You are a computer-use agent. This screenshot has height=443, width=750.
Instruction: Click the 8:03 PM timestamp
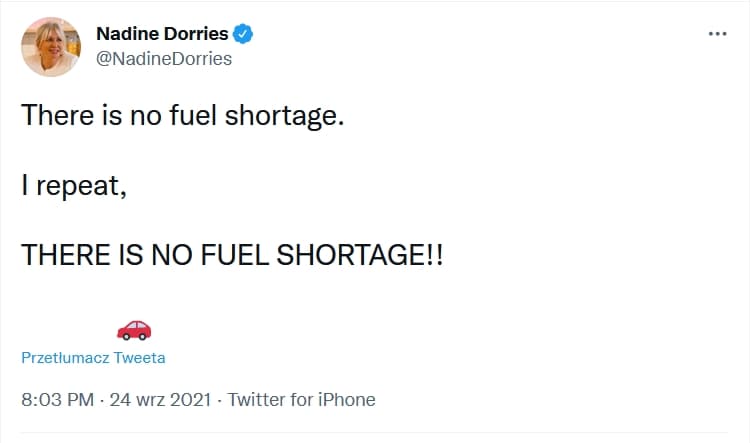pos(57,399)
